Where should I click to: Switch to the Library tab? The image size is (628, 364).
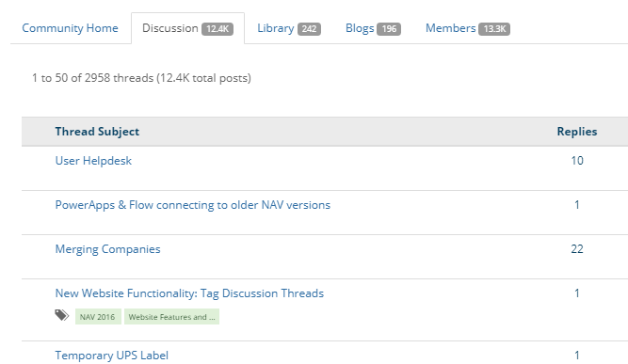[289, 28]
